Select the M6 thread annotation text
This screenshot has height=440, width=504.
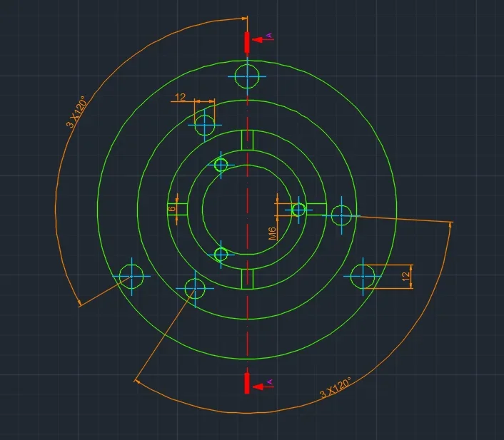tap(272, 233)
